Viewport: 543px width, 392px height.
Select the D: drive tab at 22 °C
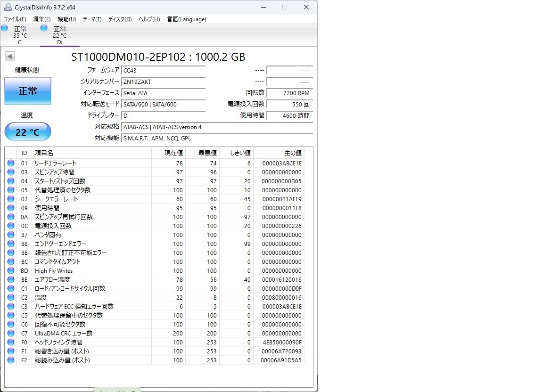pyautogui.click(x=59, y=35)
